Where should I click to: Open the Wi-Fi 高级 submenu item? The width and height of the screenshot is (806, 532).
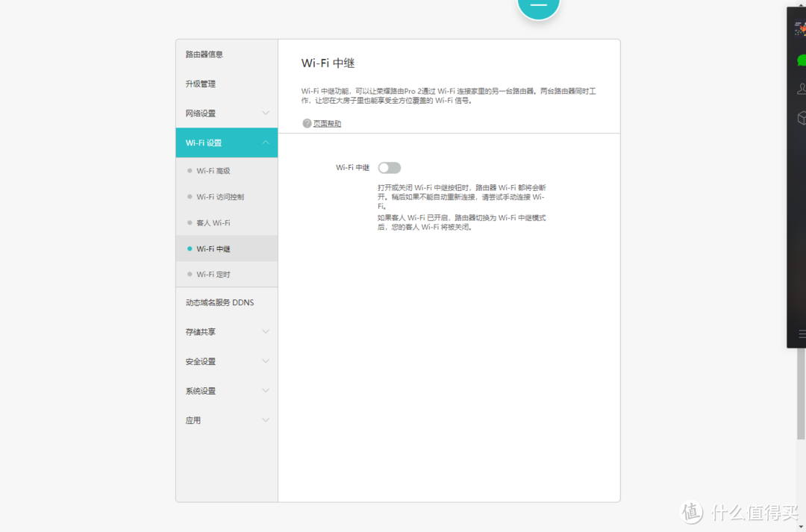(227, 171)
